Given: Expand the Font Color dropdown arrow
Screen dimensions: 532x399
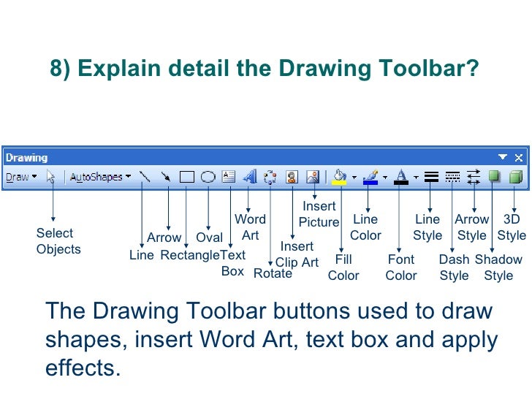Looking at the screenshot, I should (x=416, y=177).
